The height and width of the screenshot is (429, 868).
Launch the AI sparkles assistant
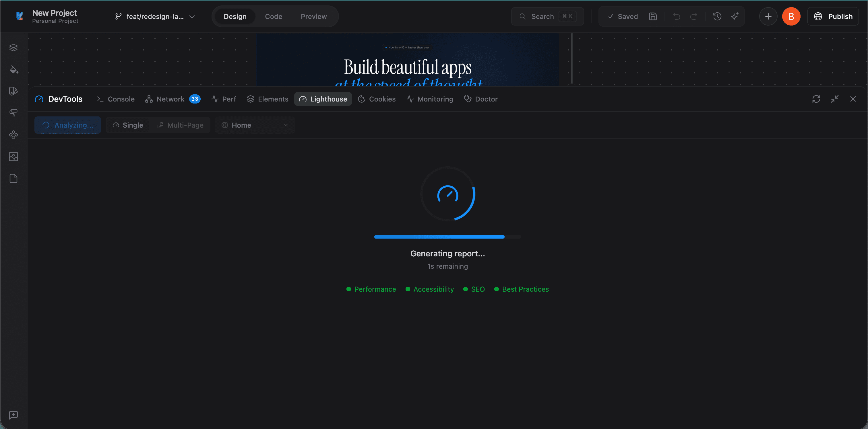pos(735,16)
